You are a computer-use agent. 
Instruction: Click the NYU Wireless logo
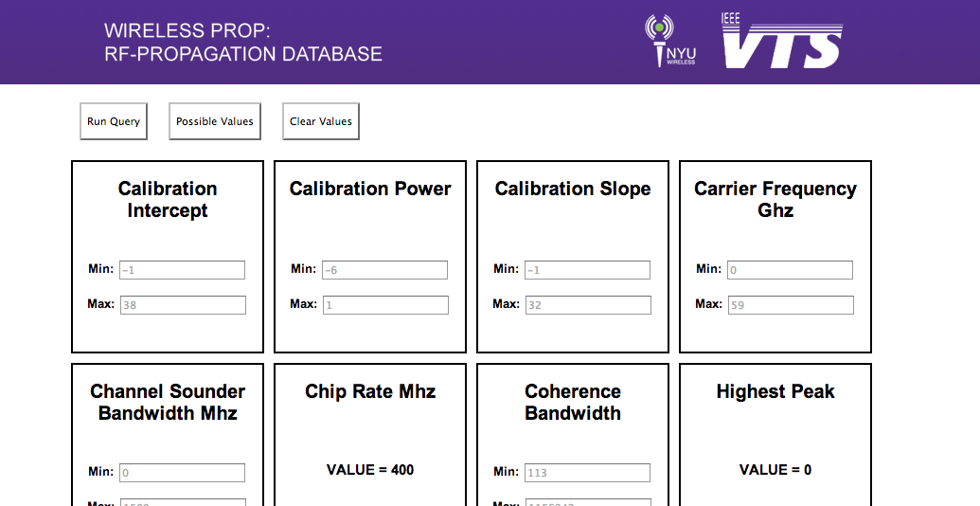(x=670, y=42)
